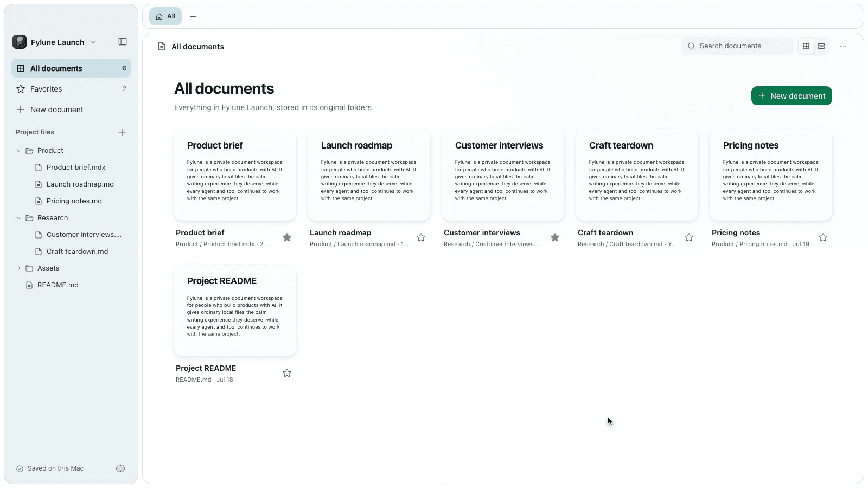Open the Customer interviews card thumbnail

tap(503, 175)
